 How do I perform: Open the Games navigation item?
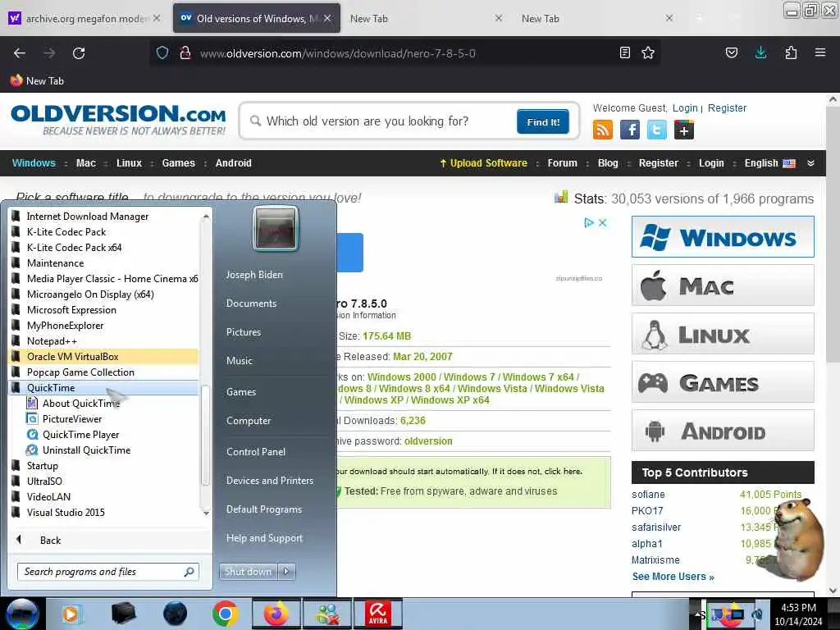178,163
